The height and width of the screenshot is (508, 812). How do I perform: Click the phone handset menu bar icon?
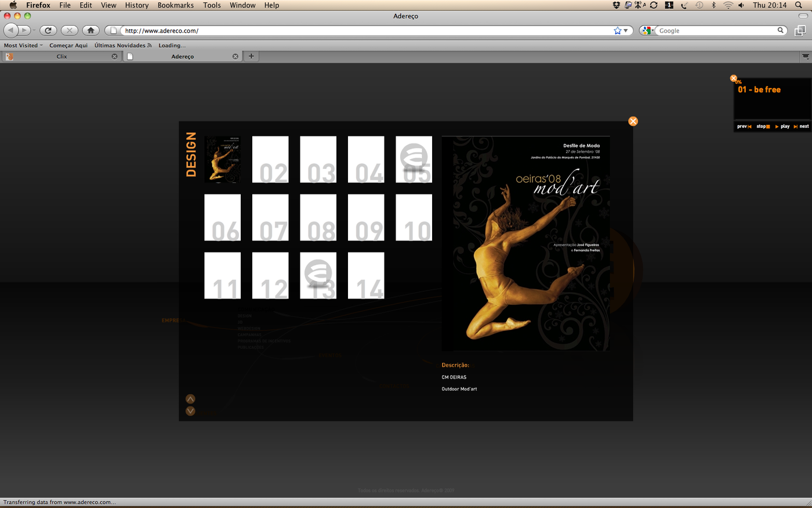[684, 5]
